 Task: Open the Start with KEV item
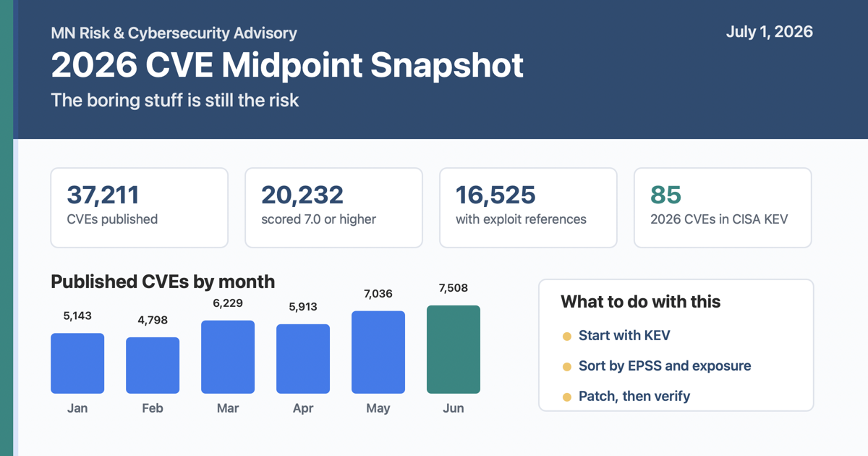[x=624, y=336]
